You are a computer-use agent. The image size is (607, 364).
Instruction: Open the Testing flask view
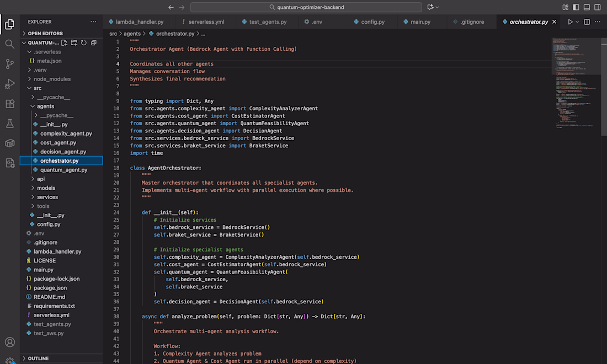click(x=10, y=124)
